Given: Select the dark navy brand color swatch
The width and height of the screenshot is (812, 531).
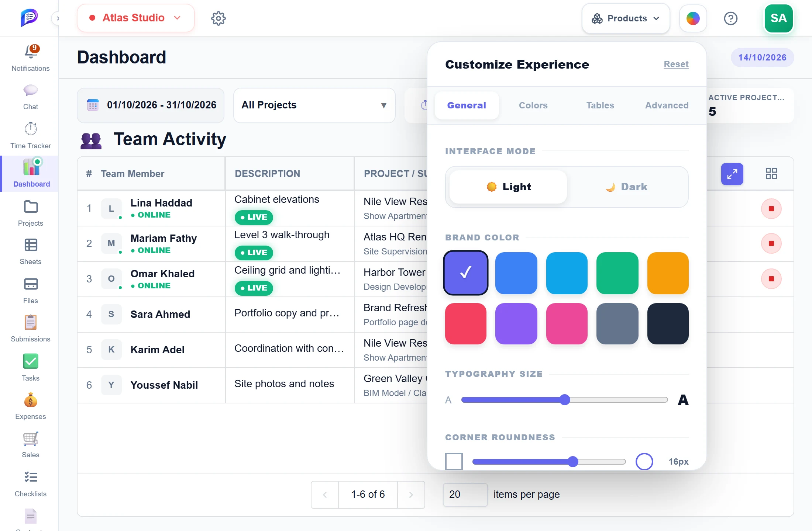Looking at the screenshot, I should tap(668, 324).
